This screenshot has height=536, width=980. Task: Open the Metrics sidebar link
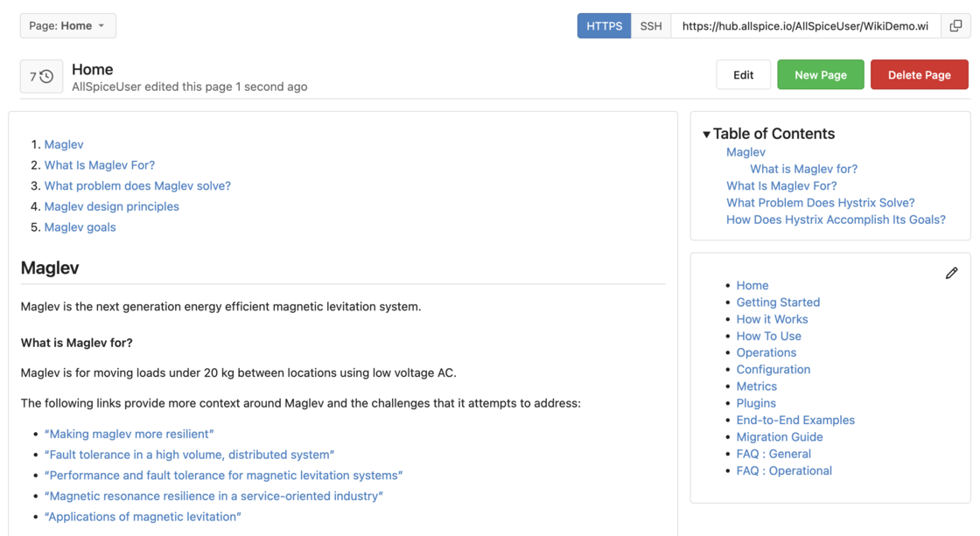tap(756, 386)
